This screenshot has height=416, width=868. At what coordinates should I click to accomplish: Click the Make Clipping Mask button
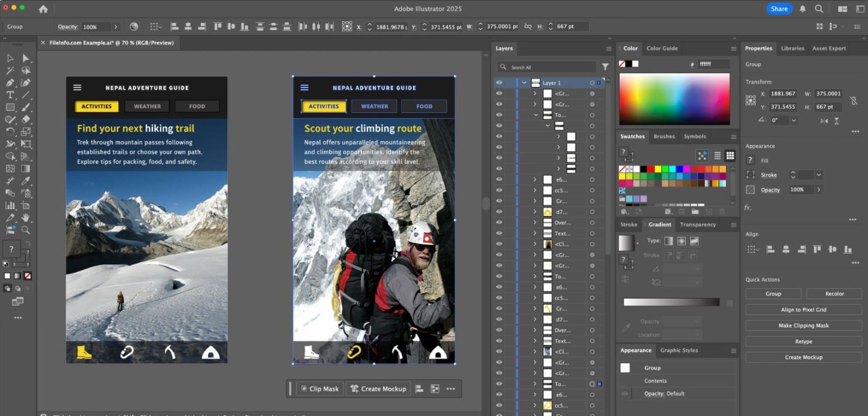[x=803, y=325]
